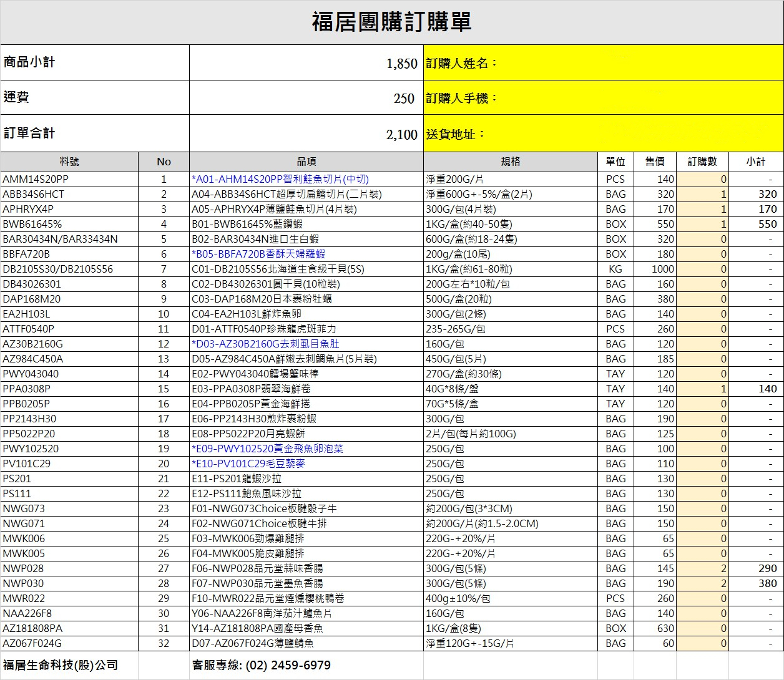Open blue item D03-AZ30B2160G去刺虱目魚肚
Image resolution: width=784 pixels, height=680 pixels.
pyautogui.click(x=265, y=344)
